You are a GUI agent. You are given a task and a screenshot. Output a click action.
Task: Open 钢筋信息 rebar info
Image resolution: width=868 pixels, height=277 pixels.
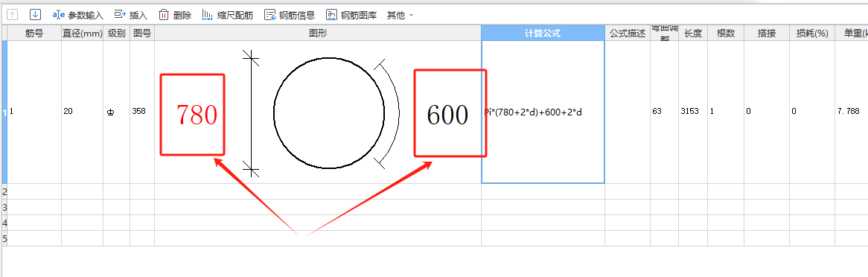[x=290, y=15]
